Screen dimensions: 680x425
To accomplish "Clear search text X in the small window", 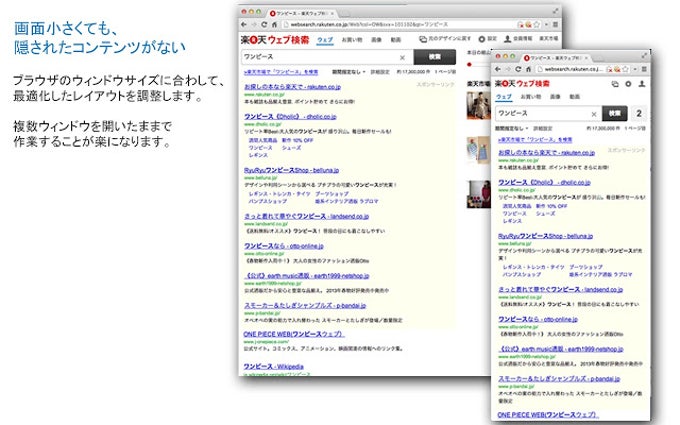I will 594,114.
